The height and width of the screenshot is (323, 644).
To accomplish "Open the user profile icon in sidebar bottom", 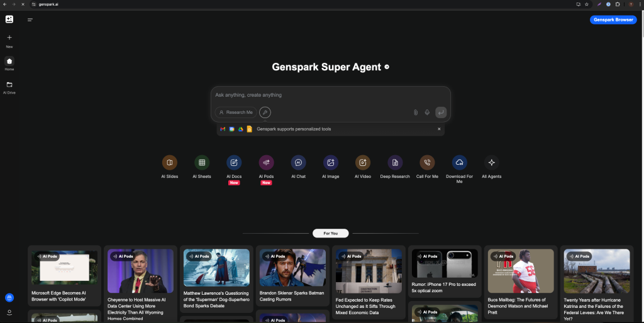I will (9, 312).
